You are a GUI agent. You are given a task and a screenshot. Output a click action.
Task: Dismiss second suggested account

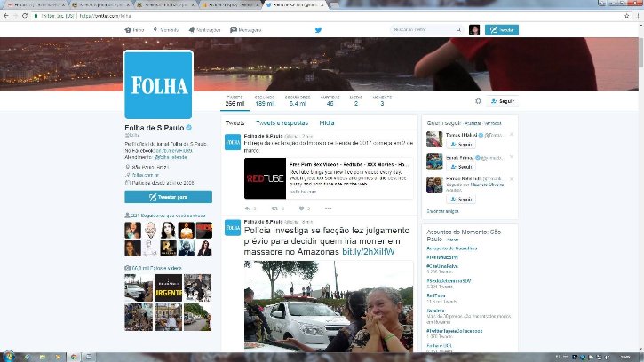pyautogui.click(x=512, y=157)
